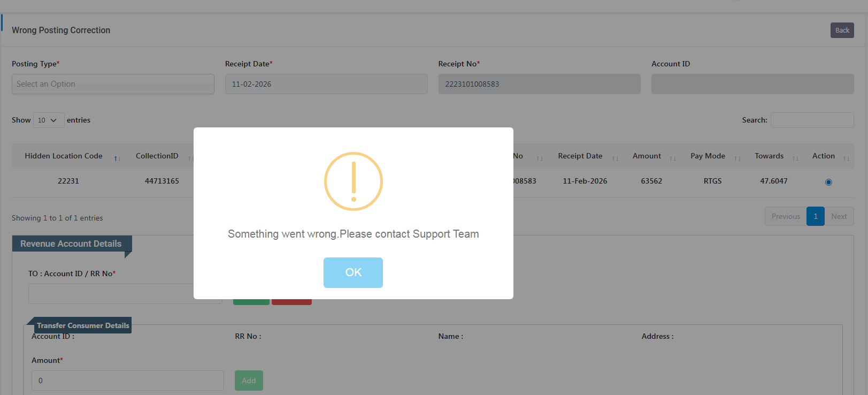Click sort arrows beside Towards column
Image resolution: width=868 pixels, height=395 pixels.
795,158
